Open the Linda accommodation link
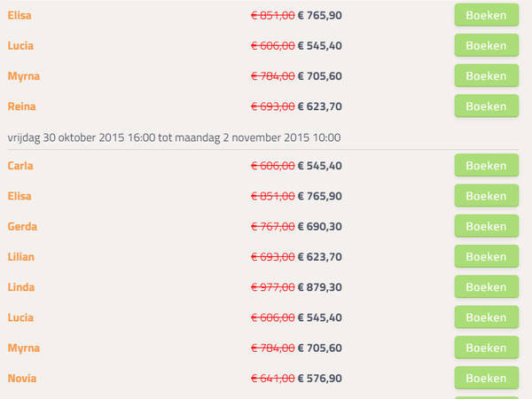Image resolution: width=532 pixels, height=399 pixels. (x=21, y=287)
